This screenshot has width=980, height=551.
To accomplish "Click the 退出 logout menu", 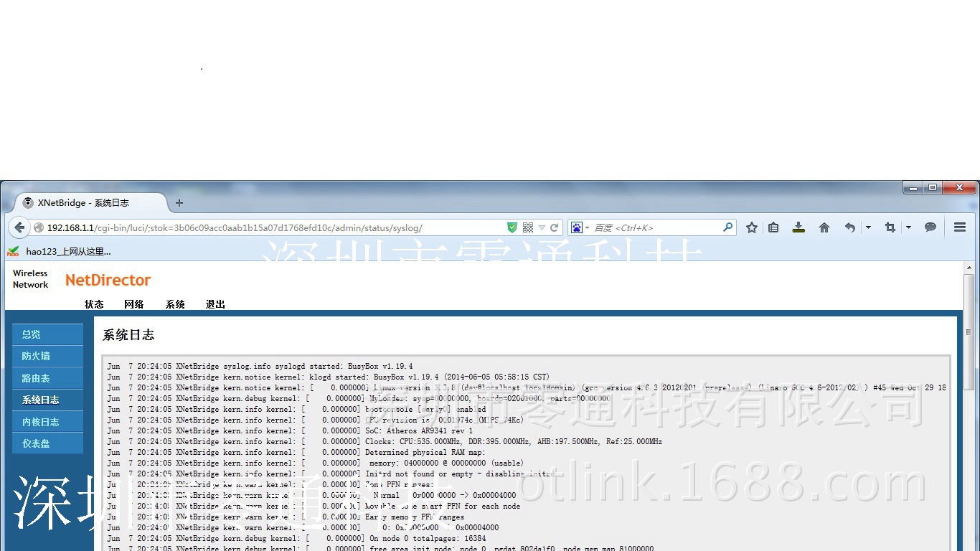I will (x=215, y=304).
